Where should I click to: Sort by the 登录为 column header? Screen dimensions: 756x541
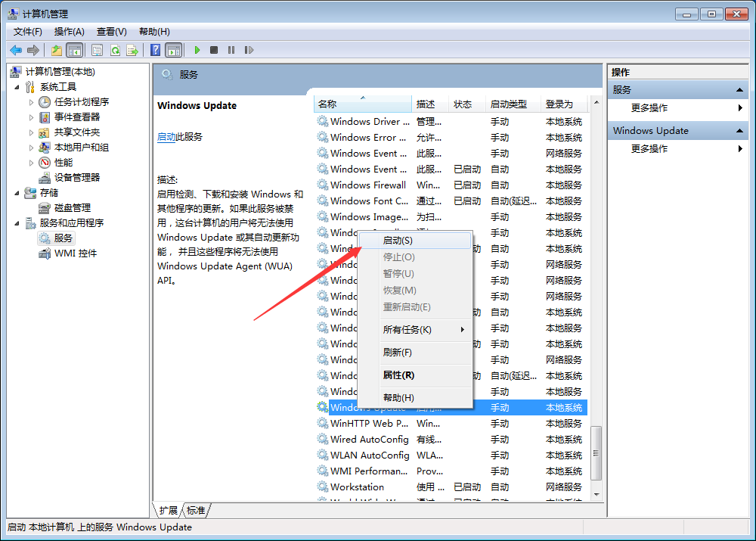[x=564, y=104]
